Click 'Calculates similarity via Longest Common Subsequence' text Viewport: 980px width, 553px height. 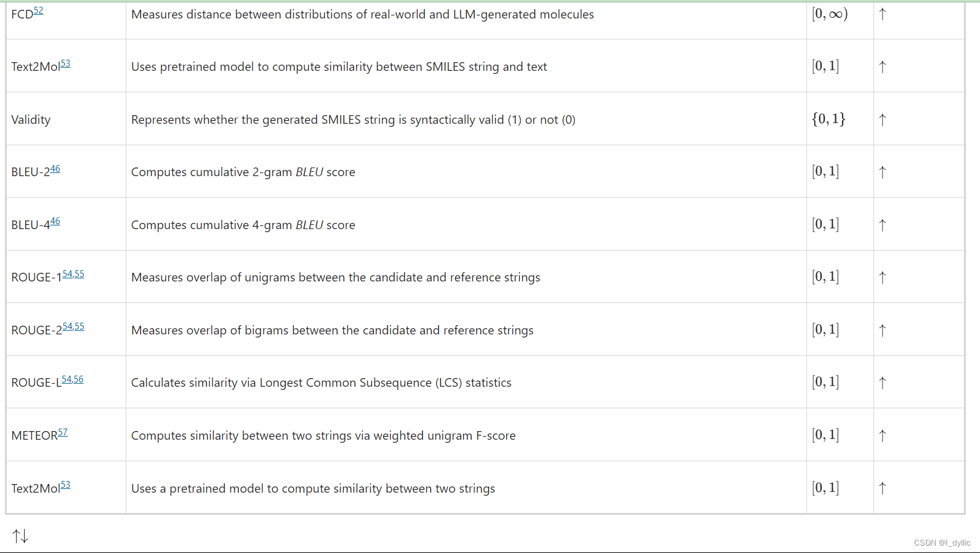pos(322,383)
